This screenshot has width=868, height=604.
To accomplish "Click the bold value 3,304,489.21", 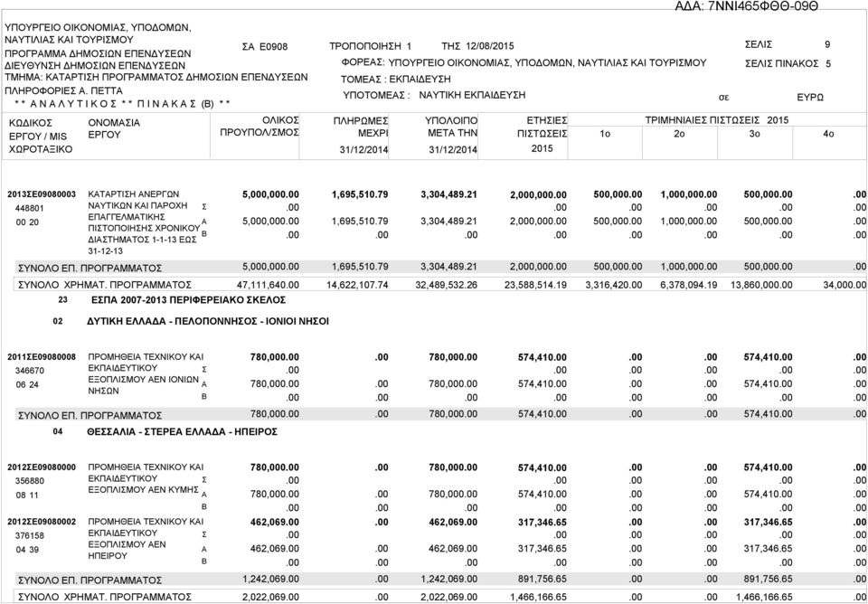I will pyautogui.click(x=449, y=194).
